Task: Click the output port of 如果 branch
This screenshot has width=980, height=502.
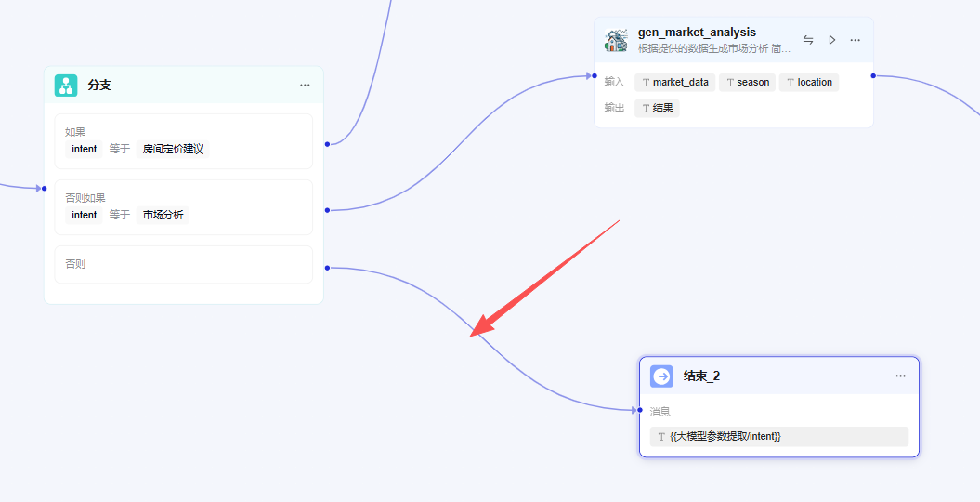Action: [x=327, y=144]
